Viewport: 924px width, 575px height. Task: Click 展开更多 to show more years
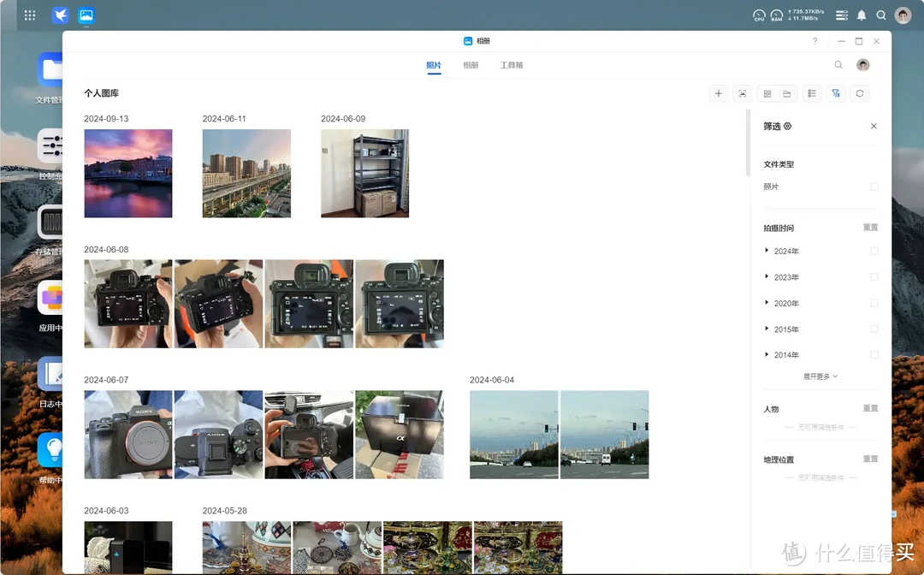(x=820, y=376)
